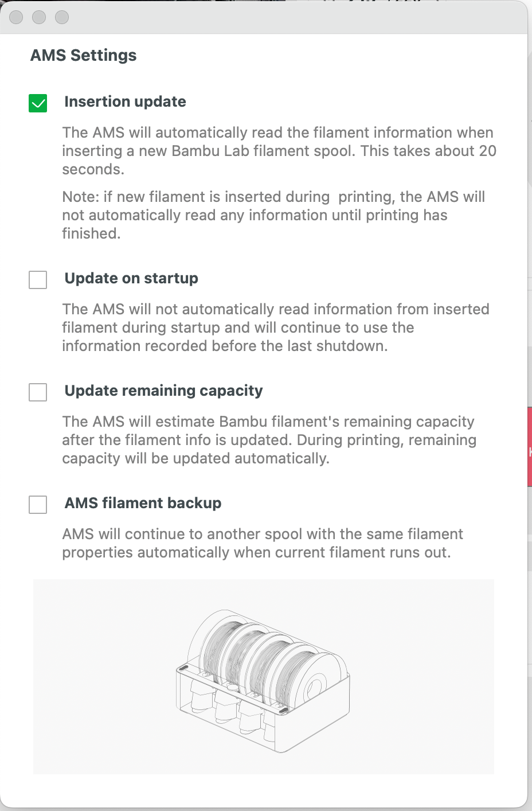Click the "Insertion update" label
Image resolution: width=532 pixels, height=811 pixels.
125,102
